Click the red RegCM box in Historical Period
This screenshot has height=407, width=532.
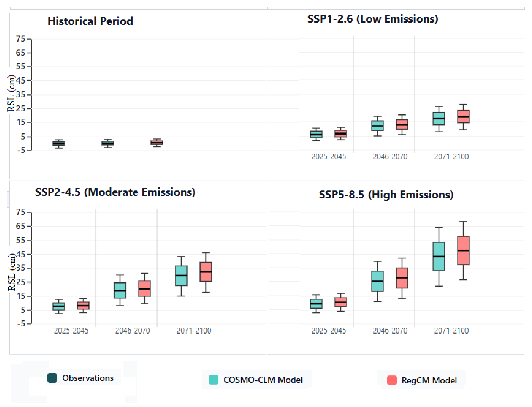coord(157,143)
